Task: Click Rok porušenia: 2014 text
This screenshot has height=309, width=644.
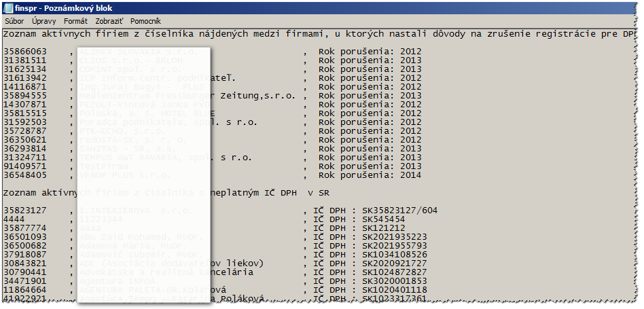Action: (x=370, y=175)
